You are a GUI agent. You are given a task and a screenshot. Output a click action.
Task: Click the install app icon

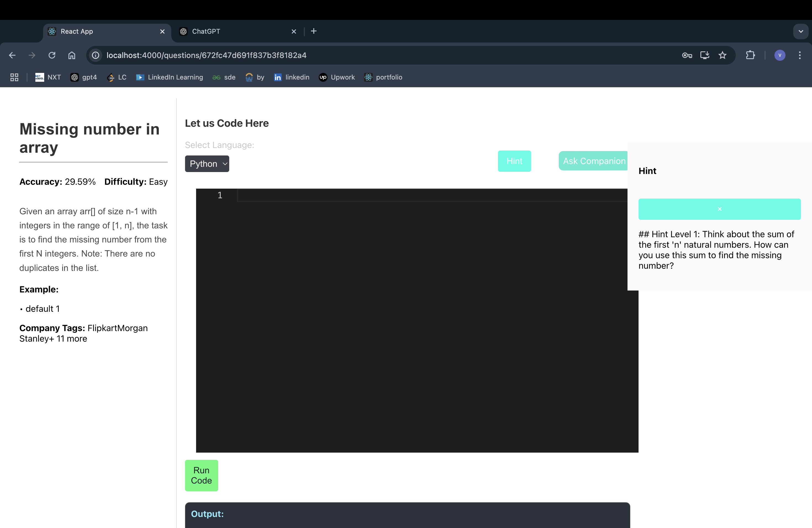coord(705,55)
